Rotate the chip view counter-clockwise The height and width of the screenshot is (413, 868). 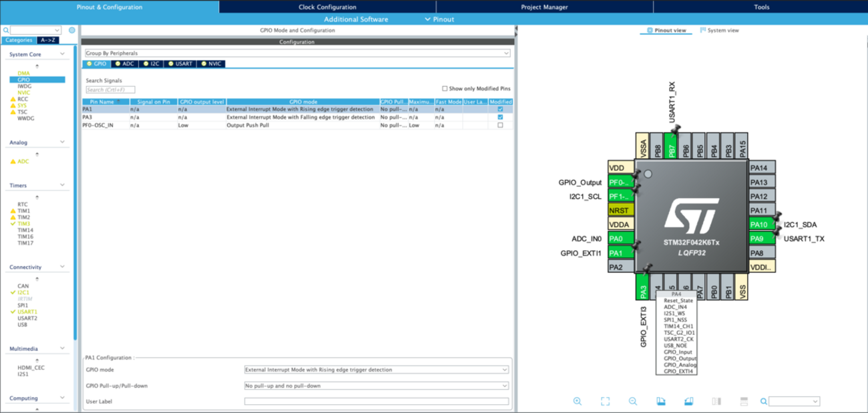point(688,402)
